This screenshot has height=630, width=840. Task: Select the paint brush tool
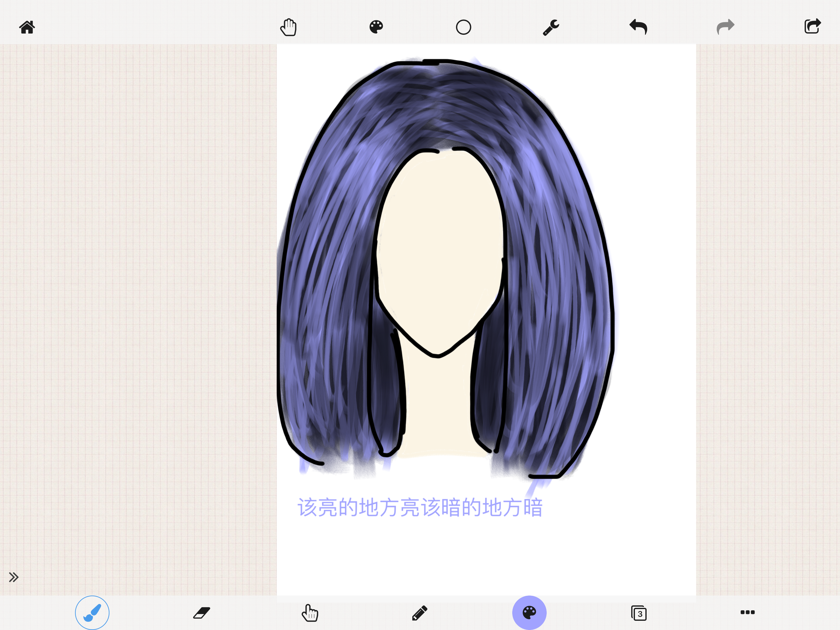point(92,612)
